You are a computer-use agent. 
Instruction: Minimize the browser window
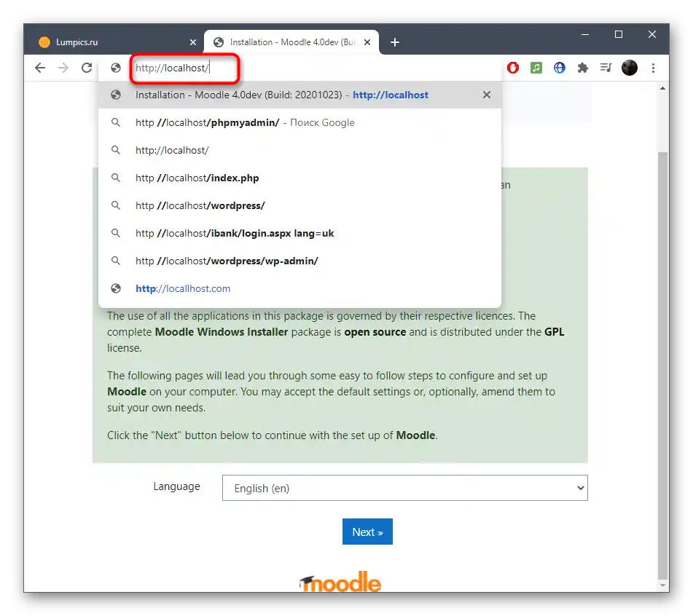click(x=584, y=34)
